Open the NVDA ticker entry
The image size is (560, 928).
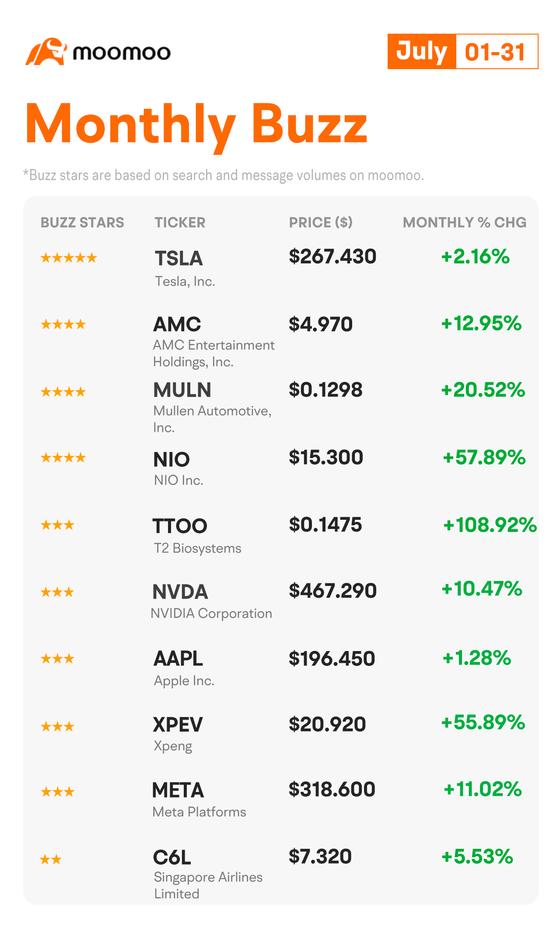[x=180, y=592]
